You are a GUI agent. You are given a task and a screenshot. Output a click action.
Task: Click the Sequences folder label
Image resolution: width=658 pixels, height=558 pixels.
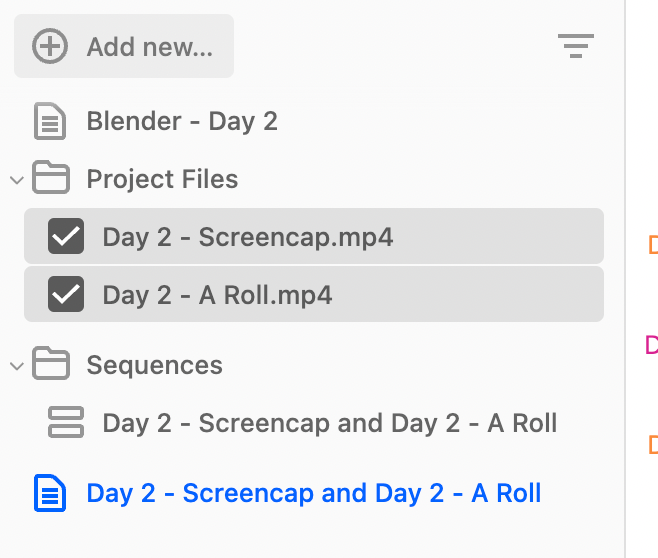coord(154,365)
